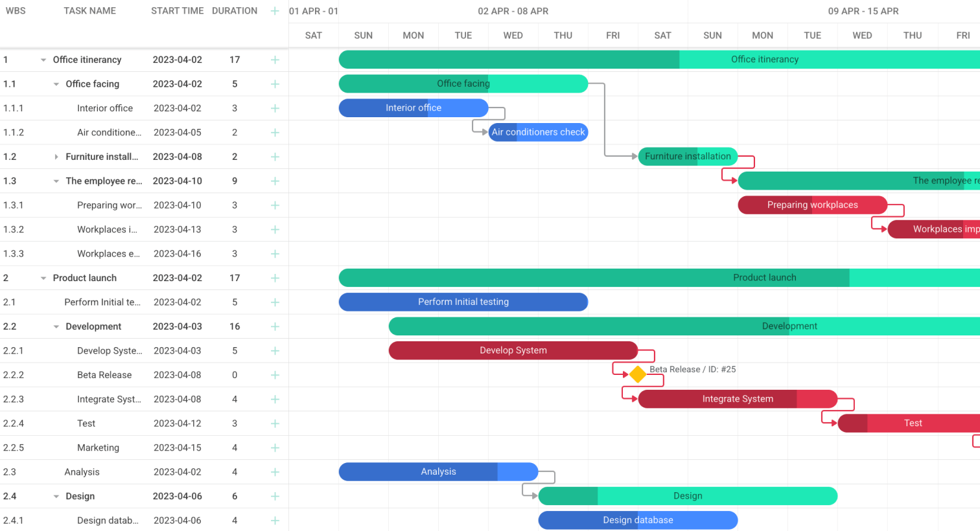
Task: Collapse the Development task tree
Action: coord(56,327)
